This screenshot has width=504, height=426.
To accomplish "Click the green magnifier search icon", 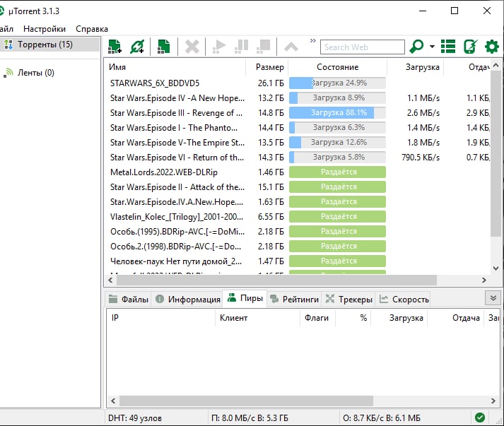I will click(x=416, y=47).
